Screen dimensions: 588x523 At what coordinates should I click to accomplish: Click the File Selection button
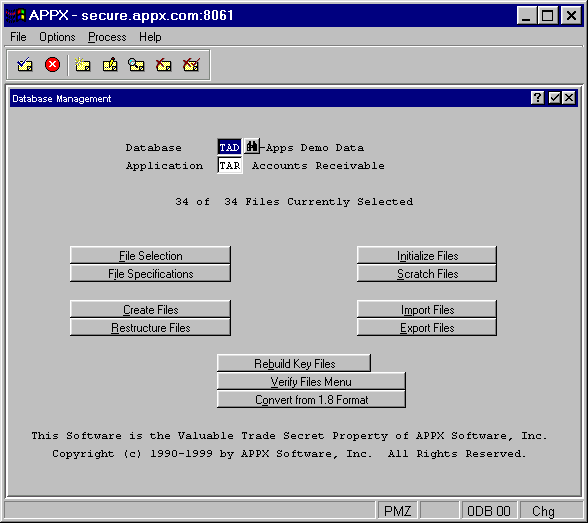click(150, 255)
